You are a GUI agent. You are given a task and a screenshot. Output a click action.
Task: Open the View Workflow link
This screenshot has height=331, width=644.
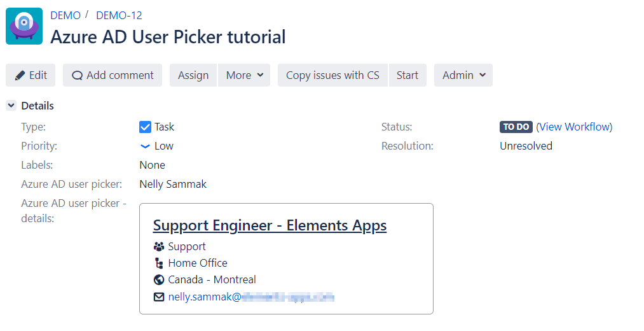[574, 127]
